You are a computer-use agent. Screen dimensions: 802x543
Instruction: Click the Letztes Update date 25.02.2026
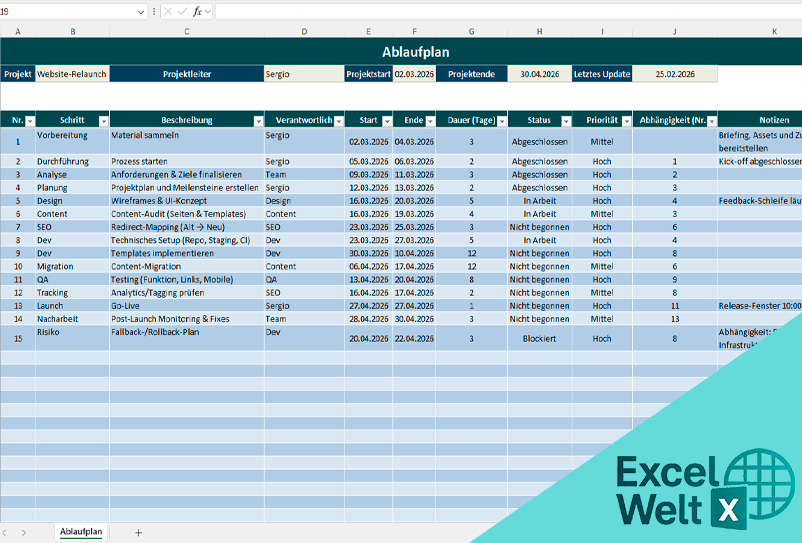pos(675,74)
